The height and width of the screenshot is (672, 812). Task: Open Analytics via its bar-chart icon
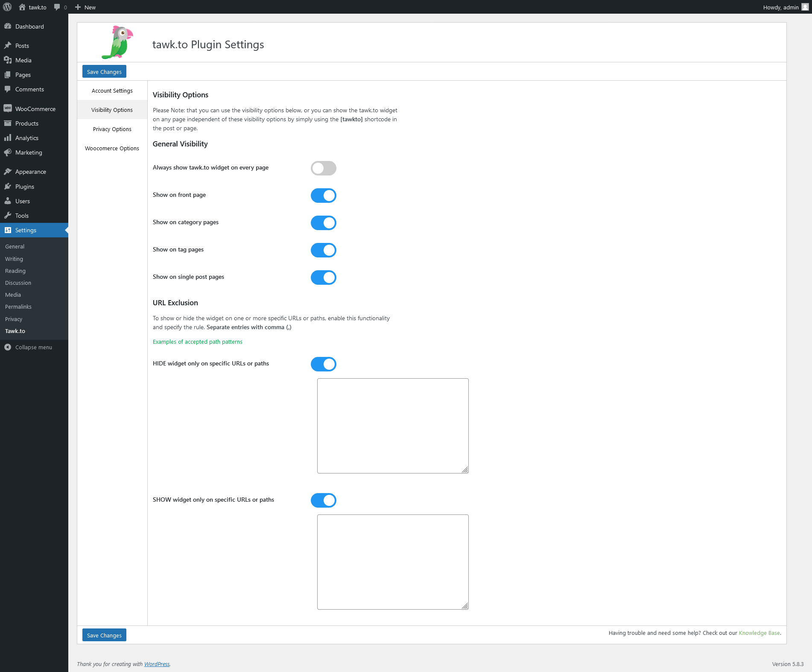tap(8, 137)
